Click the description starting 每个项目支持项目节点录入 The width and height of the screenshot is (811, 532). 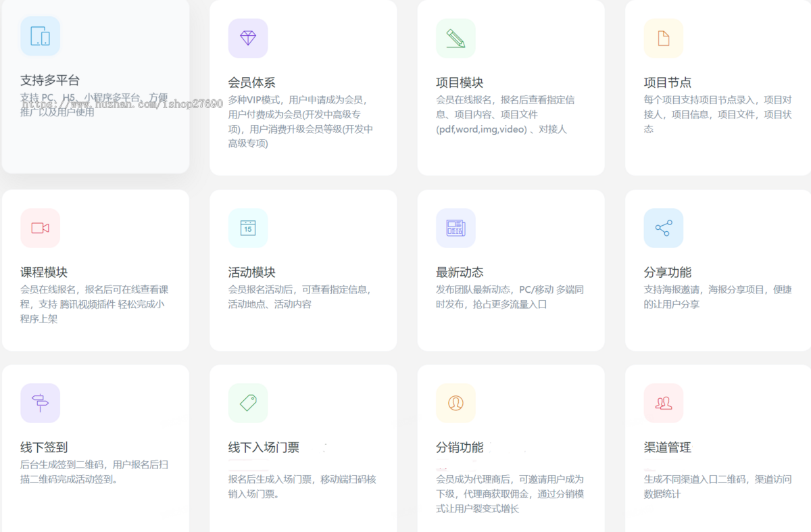click(x=718, y=114)
